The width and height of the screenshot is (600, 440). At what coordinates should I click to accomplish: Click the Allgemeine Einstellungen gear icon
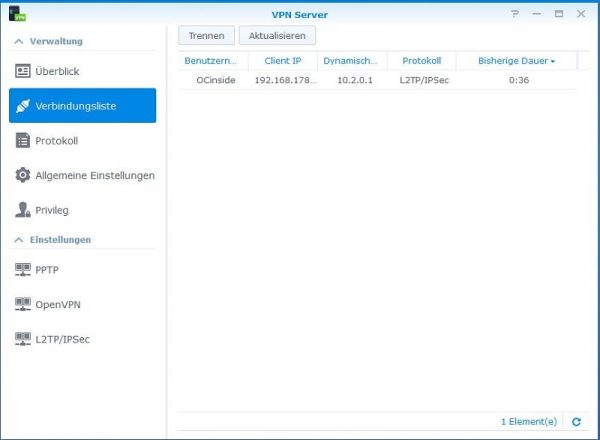(24, 176)
